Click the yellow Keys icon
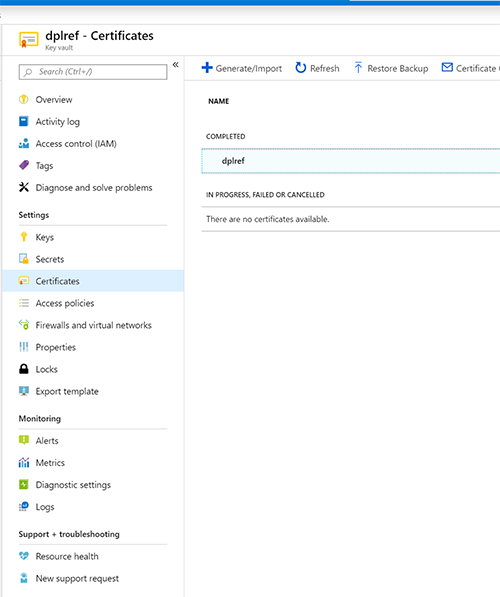500x597 pixels. click(24, 237)
